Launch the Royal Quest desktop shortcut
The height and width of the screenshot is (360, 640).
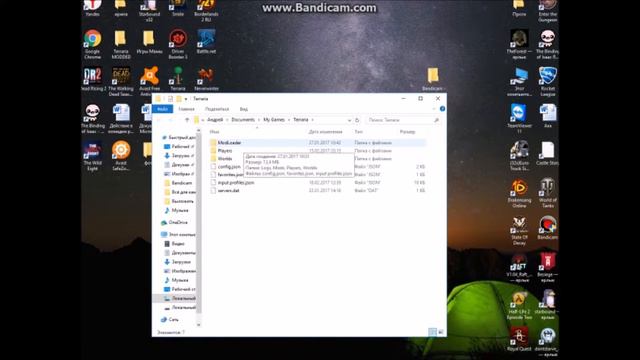click(519, 340)
